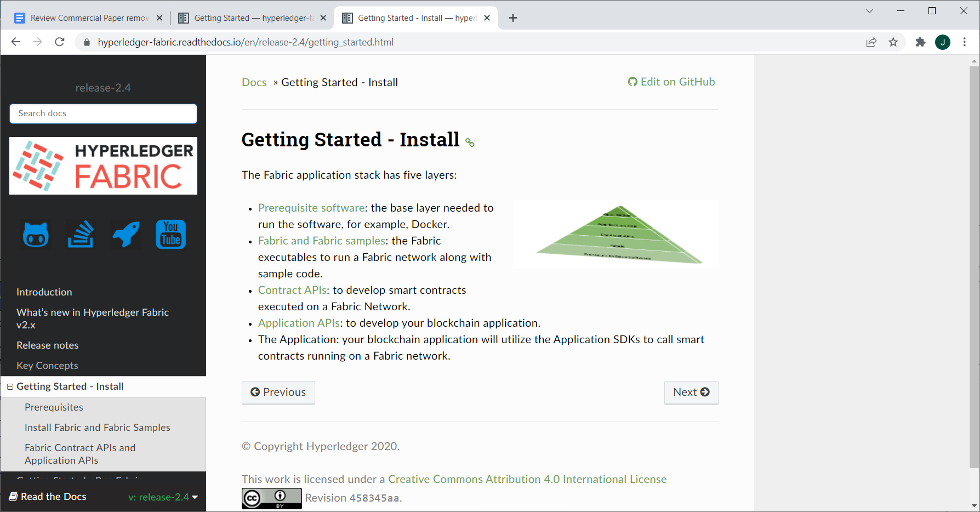Open a new browser tab

[x=513, y=18]
